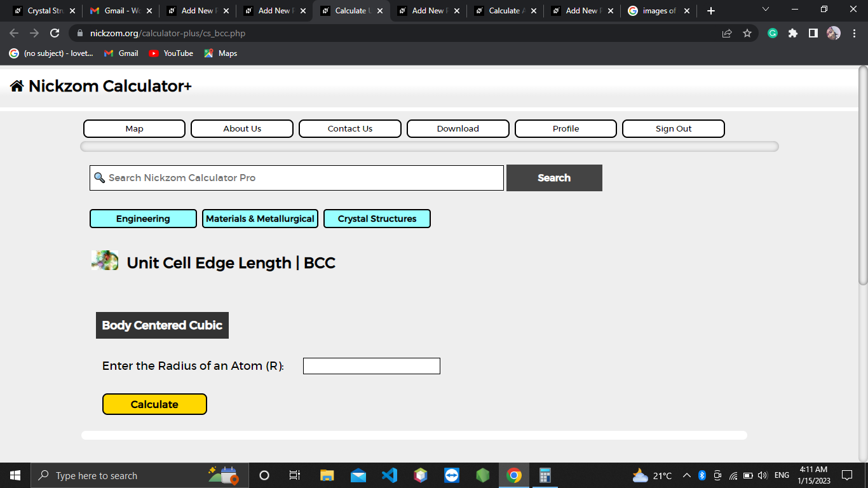Image resolution: width=868 pixels, height=488 pixels.
Task: Click the Cortana circle icon in taskbar
Action: click(x=265, y=475)
